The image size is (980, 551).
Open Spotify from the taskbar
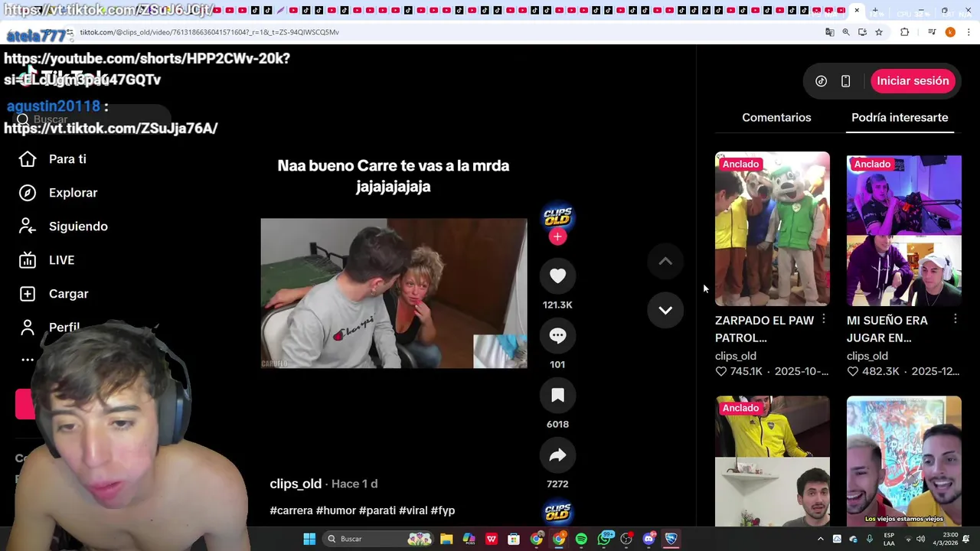pos(581,539)
